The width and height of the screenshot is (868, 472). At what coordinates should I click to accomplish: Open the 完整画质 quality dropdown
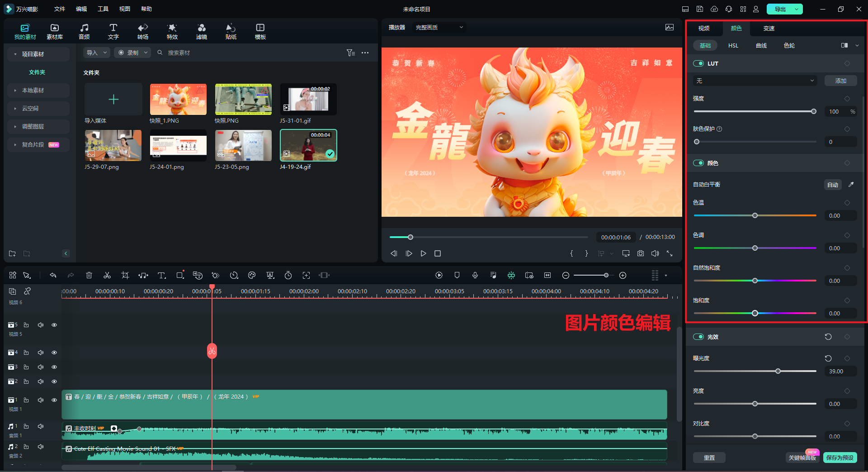pos(439,28)
